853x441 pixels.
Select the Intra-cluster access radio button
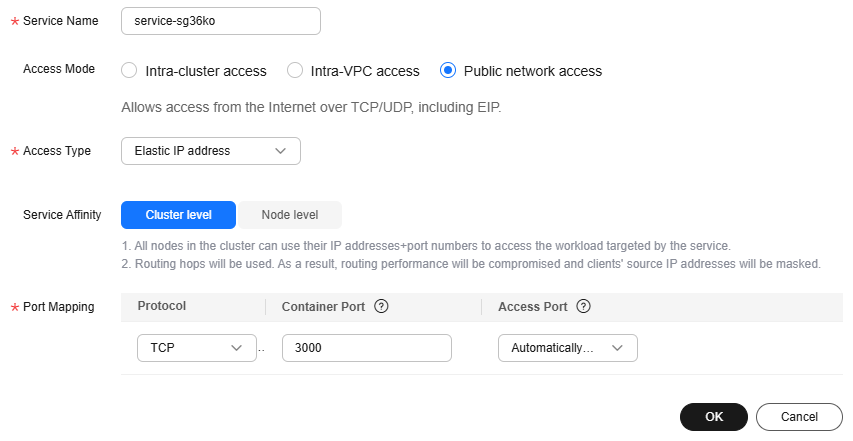[129, 71]
